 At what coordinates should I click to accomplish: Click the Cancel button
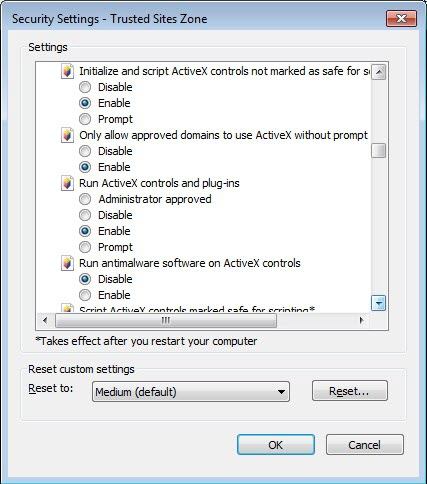tap(365, 445)
